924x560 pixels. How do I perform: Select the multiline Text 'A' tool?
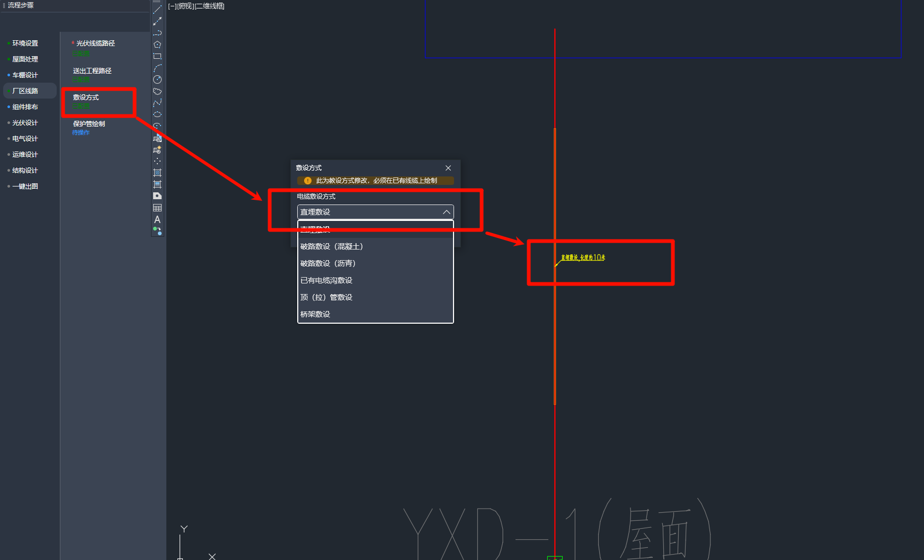tap(157, 219)
